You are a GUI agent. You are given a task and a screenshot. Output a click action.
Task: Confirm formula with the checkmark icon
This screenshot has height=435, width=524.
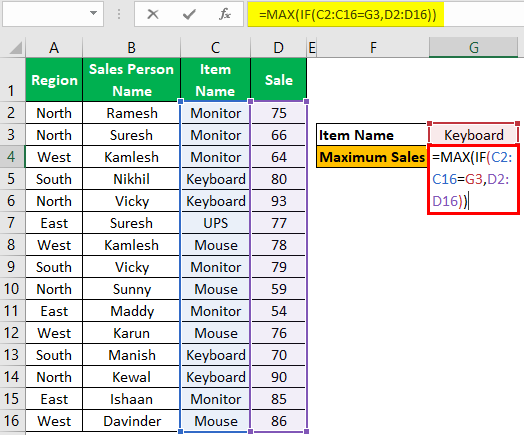pyautogui.click(x=189, y=14)
